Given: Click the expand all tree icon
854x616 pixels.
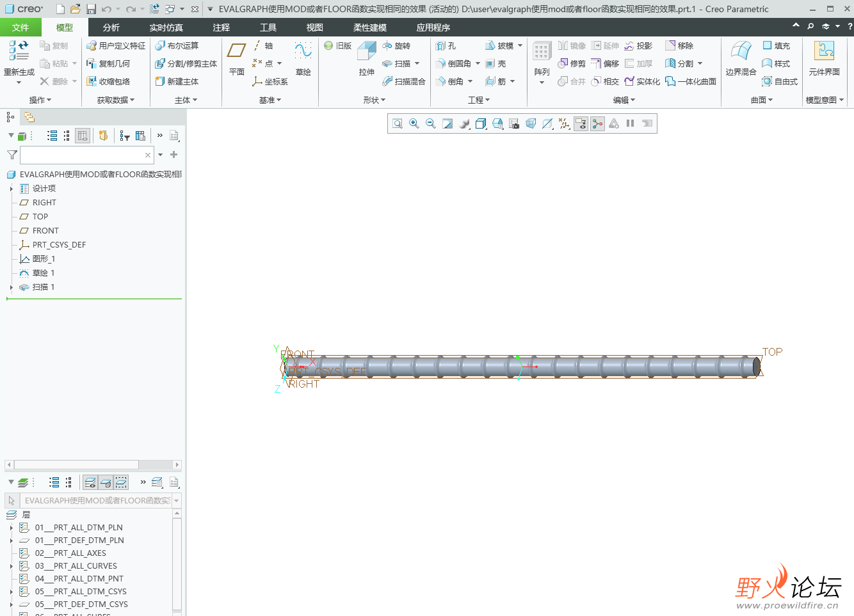Looking at the screenshot, I should [x=52, y=136].
